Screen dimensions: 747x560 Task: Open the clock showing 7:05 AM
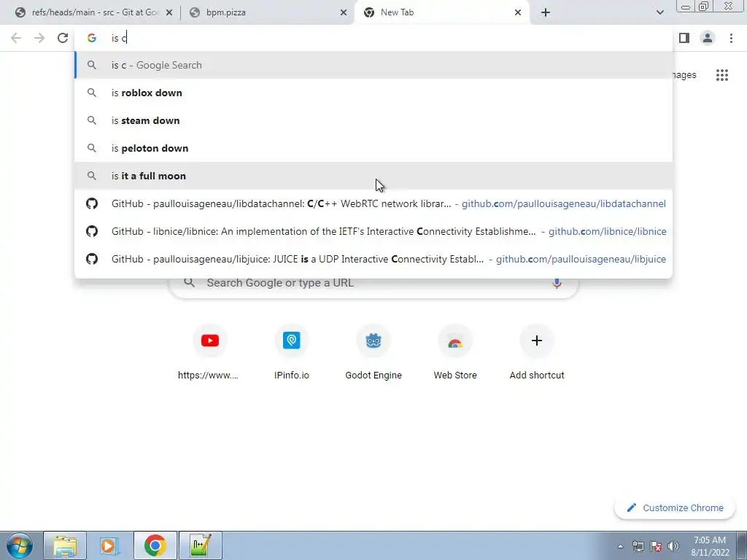[710, 546]
